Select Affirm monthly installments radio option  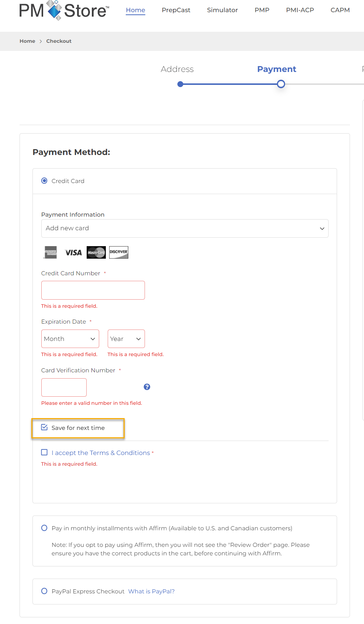click(x=44, y=528)
